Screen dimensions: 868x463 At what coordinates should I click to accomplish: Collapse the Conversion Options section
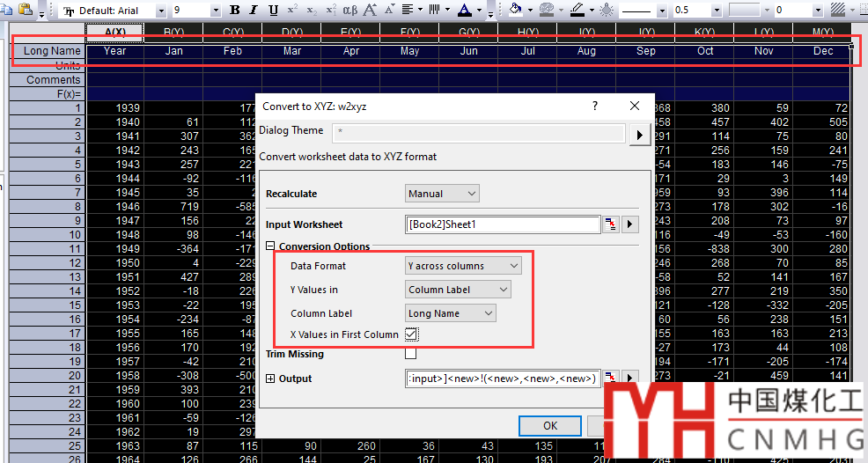click(x=270, y=246)
